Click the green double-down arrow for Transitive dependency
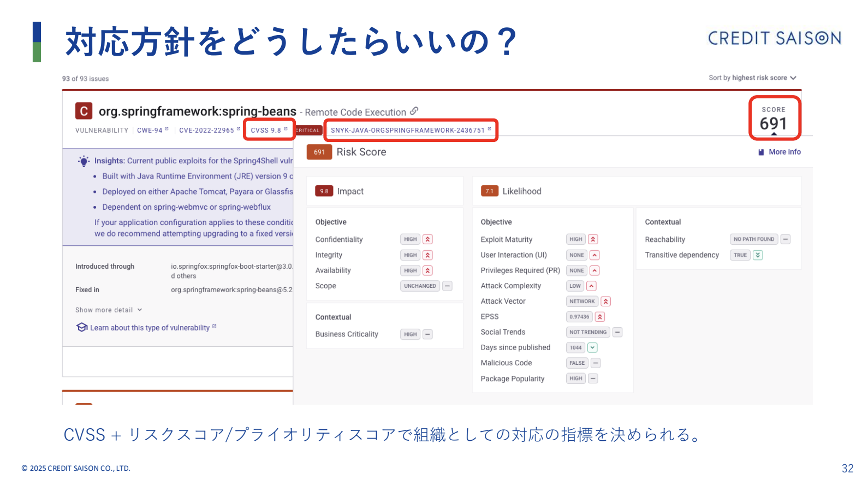This screenshot has width=868, height=485. (758, 255)
